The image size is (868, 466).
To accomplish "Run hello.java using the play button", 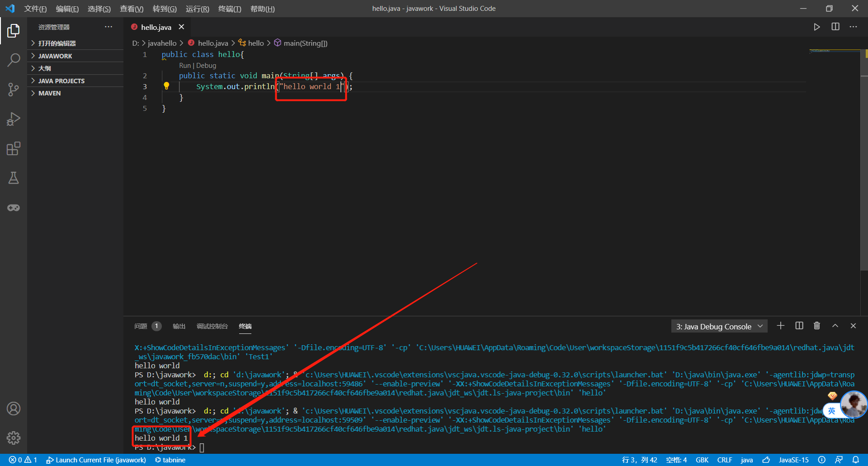I will coord(816,27).
